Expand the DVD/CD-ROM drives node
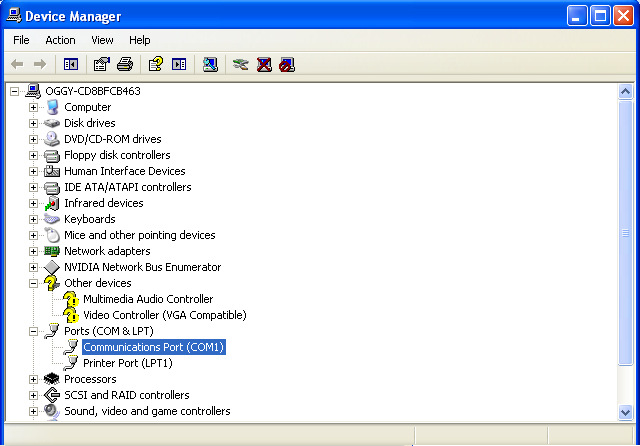 coord(33,139)
